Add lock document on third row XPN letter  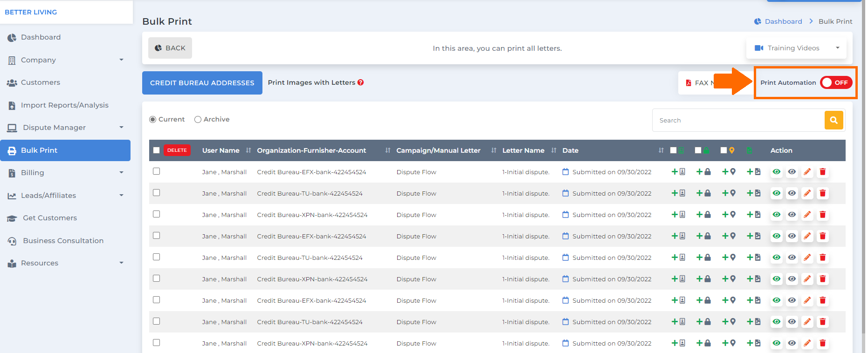(703, 215)
